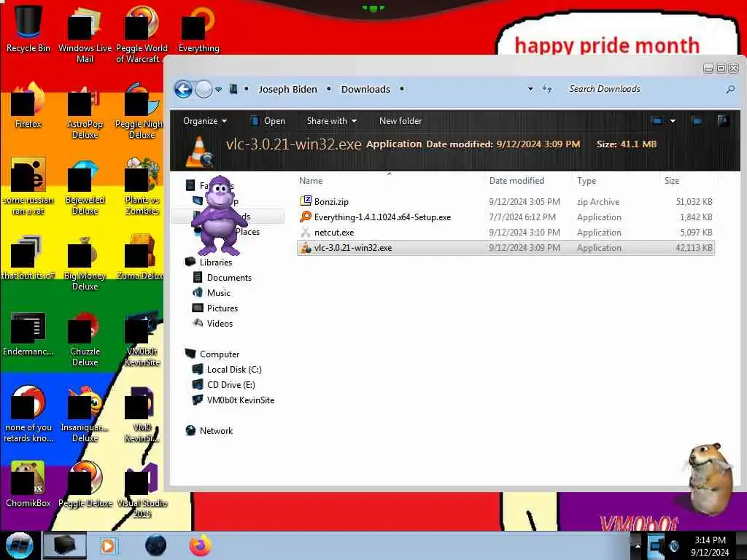
Task: Click Chuzzle Deluxe desktop icon
Action: [85, 338]
